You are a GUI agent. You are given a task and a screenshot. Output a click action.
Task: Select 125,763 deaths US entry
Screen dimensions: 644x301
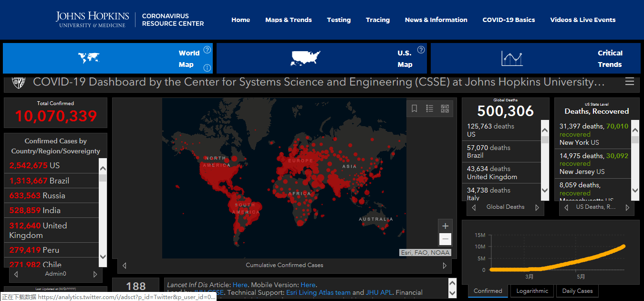point(503,130)
